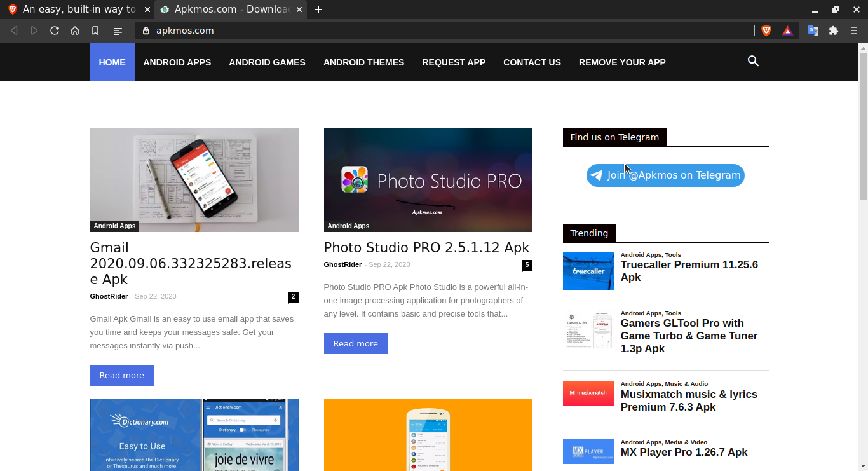
Task: Open the site search magnifier icon
Action: pos(753,61)
